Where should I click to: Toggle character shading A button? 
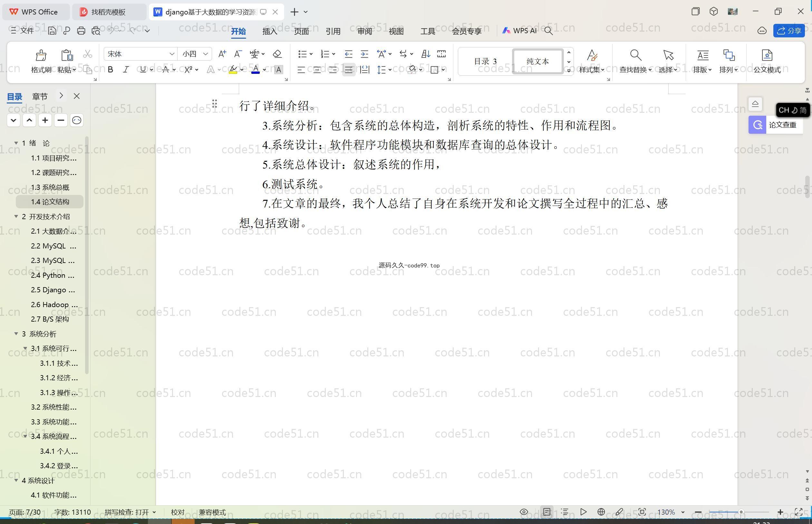279,70
